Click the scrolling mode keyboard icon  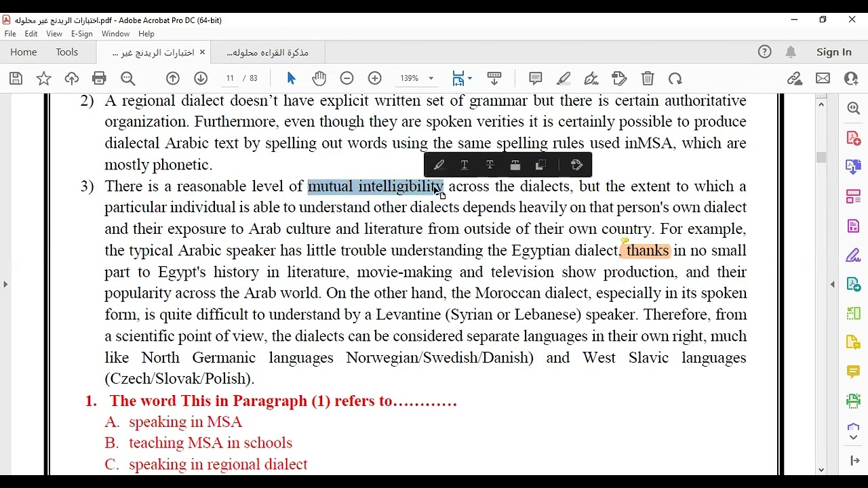click(494, 79)
